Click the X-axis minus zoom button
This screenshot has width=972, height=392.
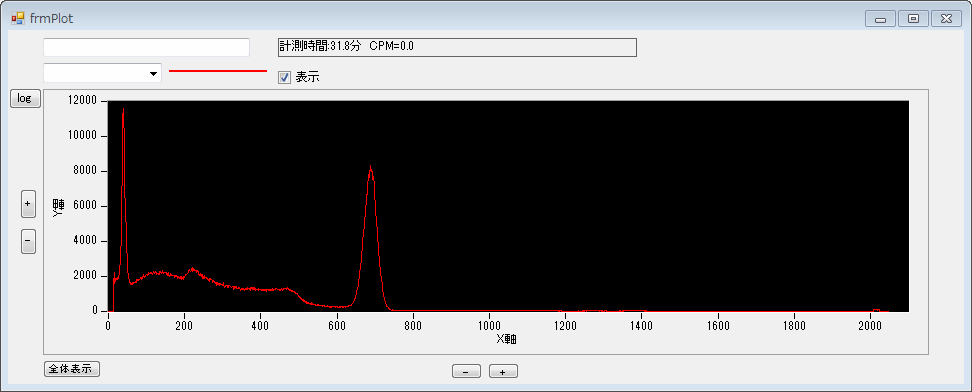(x=467, y=372)
